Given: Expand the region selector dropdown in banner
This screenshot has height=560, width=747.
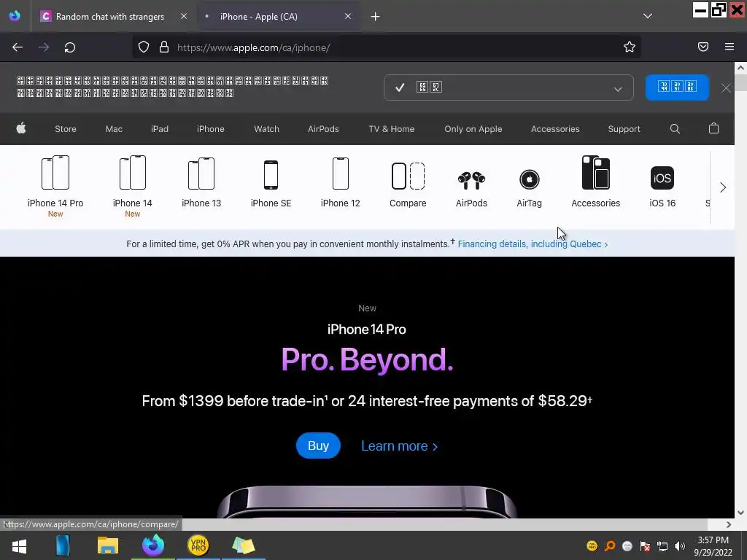Looking at the screenshot, I should (x=508, y=87).
